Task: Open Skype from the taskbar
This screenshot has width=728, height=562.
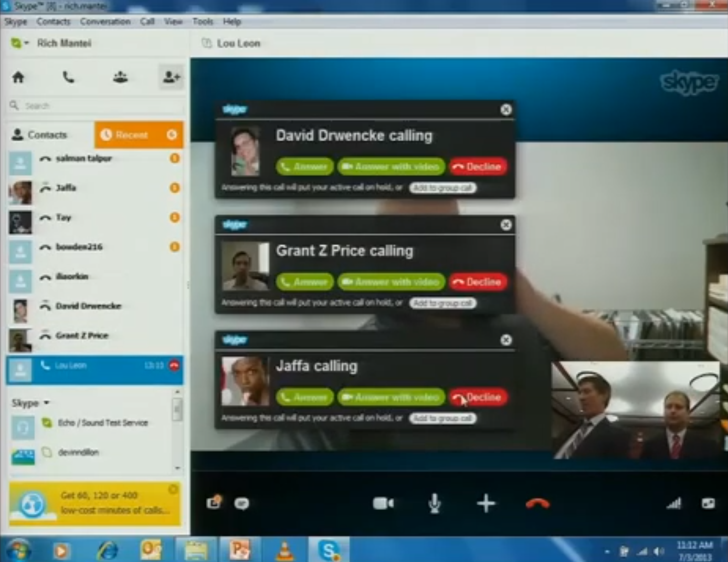Action: 329,550
